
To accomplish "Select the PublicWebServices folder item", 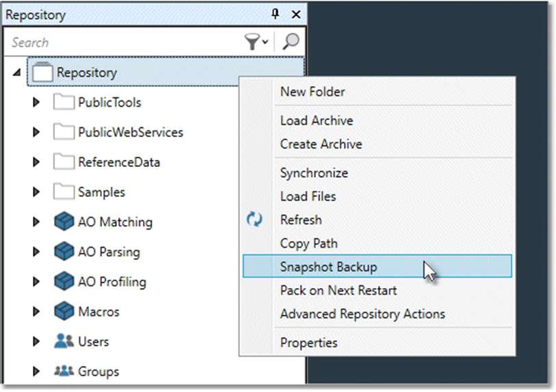I will pyautogui.click(x=130, y=133).
